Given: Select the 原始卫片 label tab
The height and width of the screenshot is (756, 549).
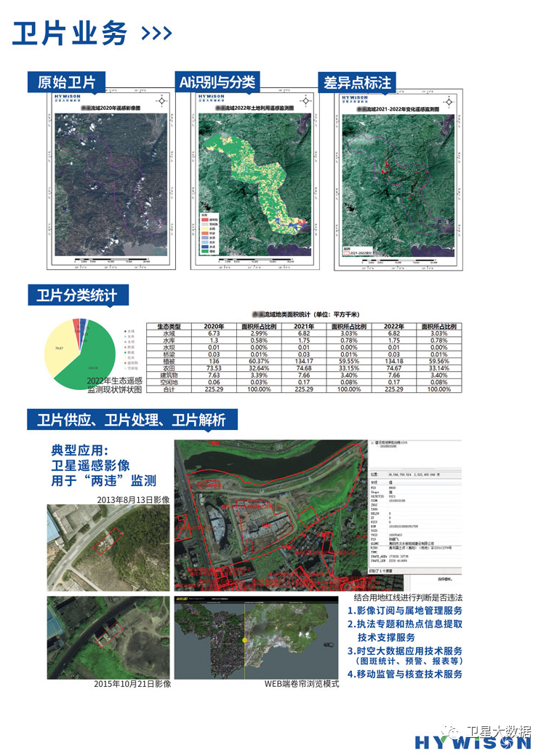Looking at the screenshot, I should pyautogui.click(x=66, y=82).
